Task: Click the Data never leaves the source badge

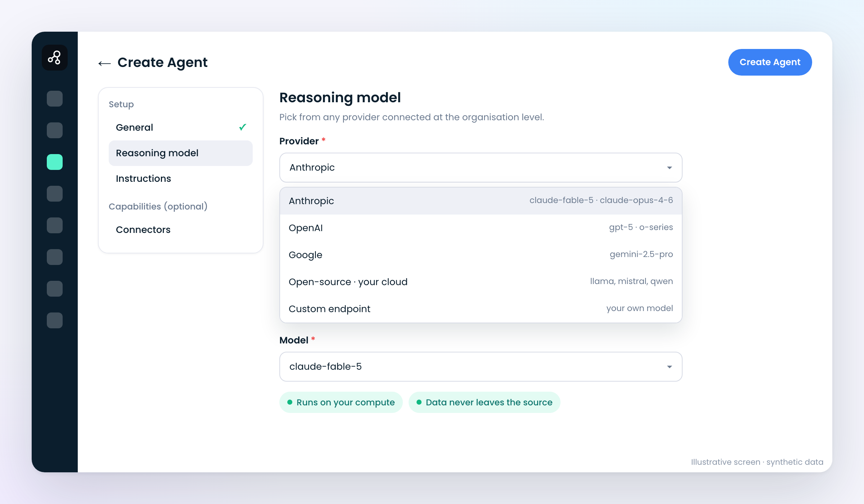Action: pos(485,402)
